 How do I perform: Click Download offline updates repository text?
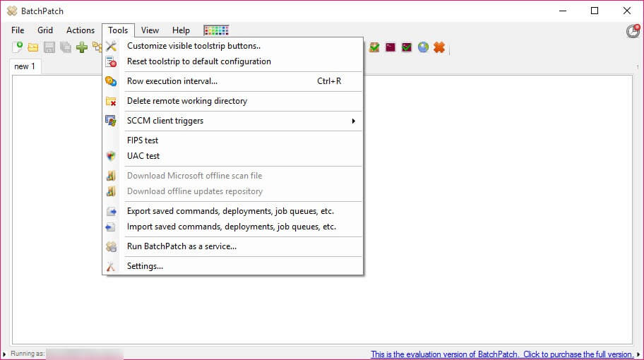click(195, 191)
